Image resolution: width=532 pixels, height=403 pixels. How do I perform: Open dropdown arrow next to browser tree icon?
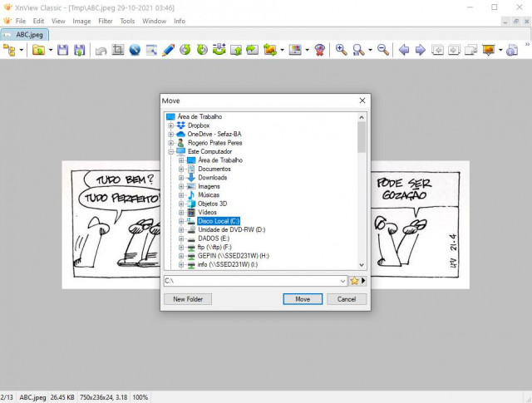click(x=22, y=50)
